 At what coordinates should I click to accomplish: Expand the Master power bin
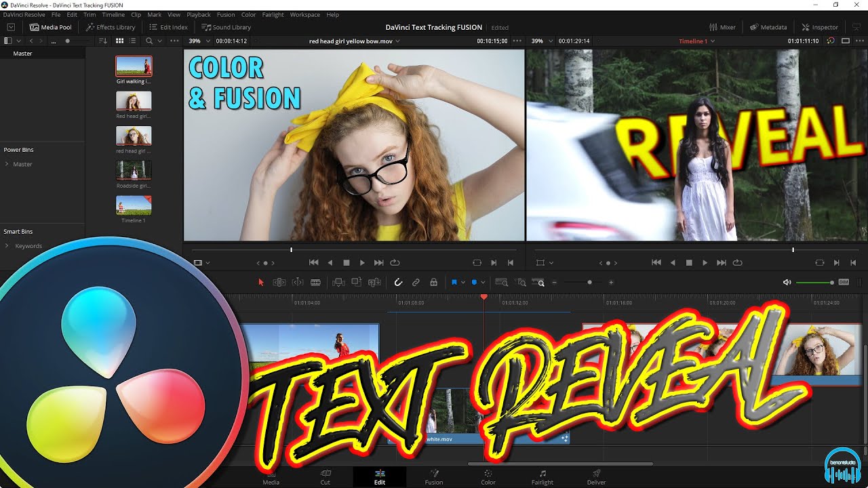[7, 164]
